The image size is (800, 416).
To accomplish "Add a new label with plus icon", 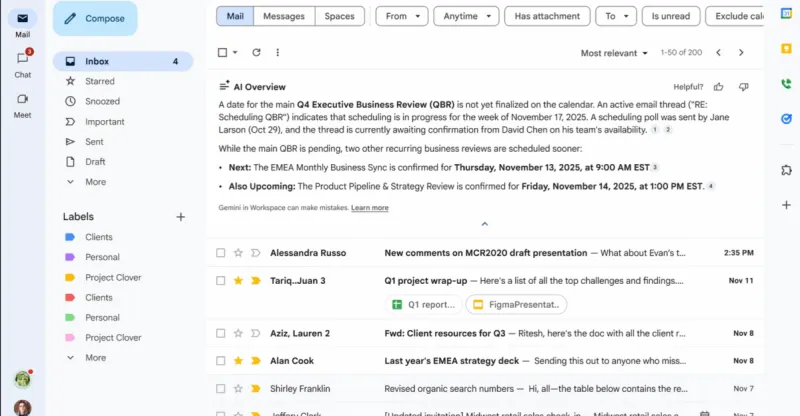I will pos(181,217).
